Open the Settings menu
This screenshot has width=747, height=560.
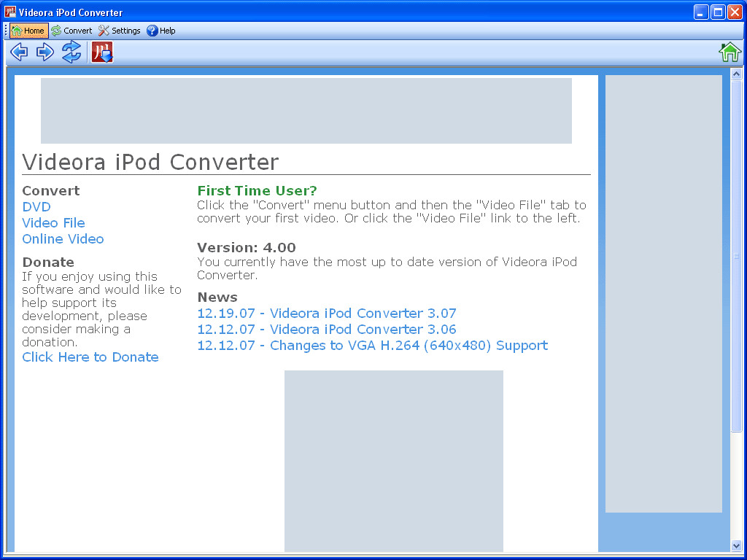point(120,31)
